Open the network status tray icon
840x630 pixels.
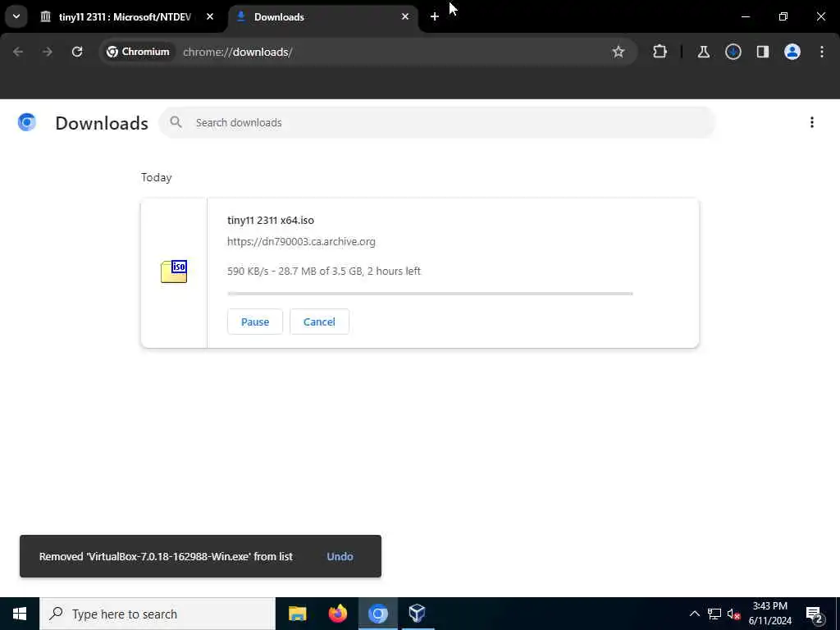coord(714,614)
